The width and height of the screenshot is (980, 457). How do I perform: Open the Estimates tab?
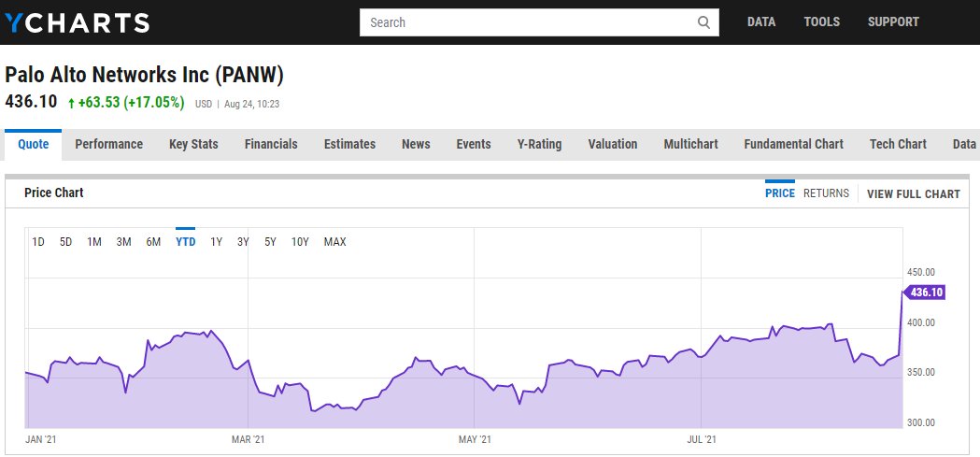pos(349,145)
